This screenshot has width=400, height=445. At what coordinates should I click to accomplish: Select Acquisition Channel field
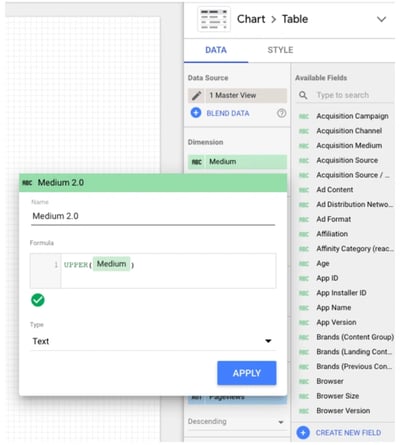(x=349, y=131)
